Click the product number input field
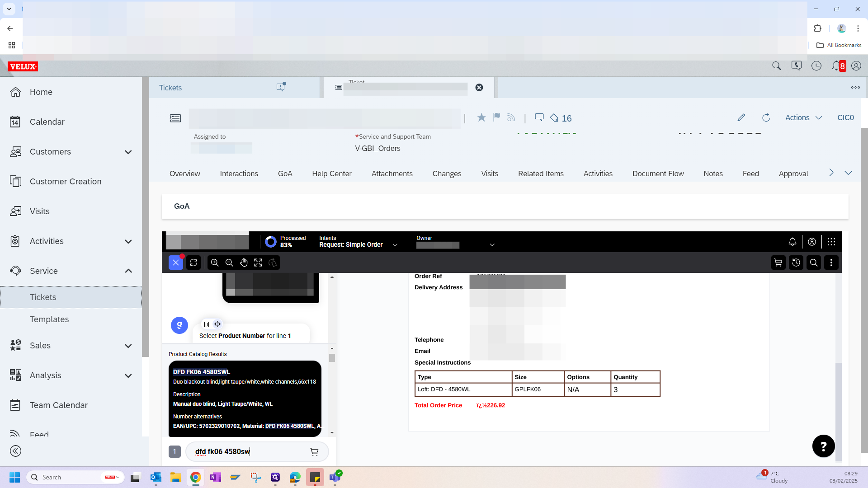Screen dimensions: 868x488 [x=249, y=451]
